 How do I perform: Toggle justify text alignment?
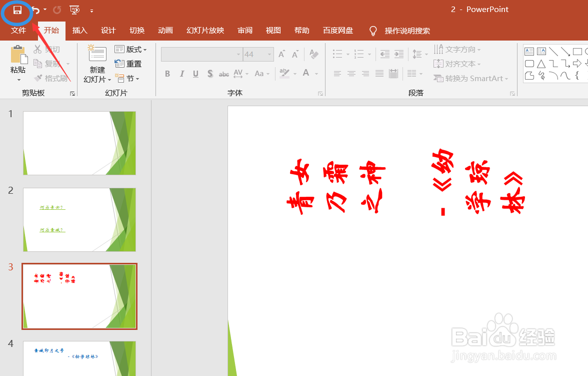[x=379, y=74]
